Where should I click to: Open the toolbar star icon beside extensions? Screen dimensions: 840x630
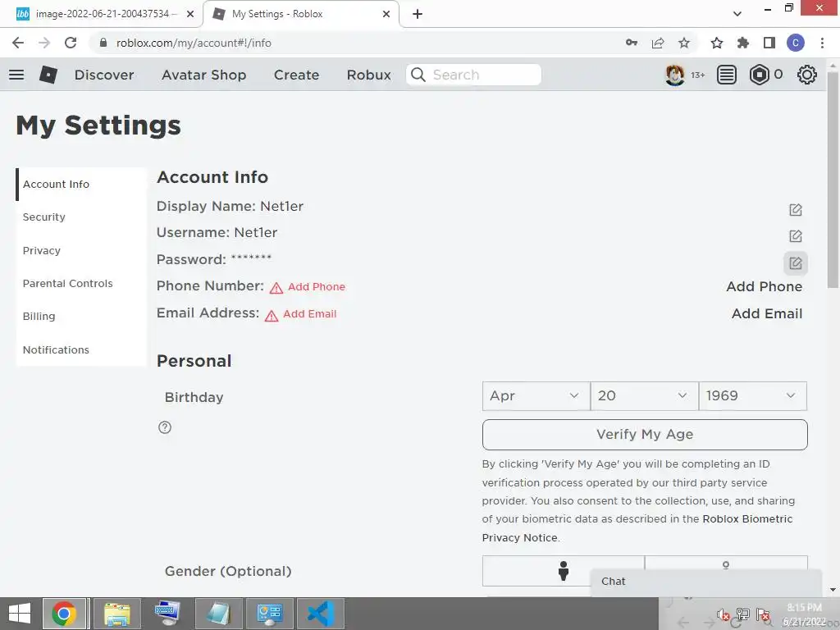[717, 43]
